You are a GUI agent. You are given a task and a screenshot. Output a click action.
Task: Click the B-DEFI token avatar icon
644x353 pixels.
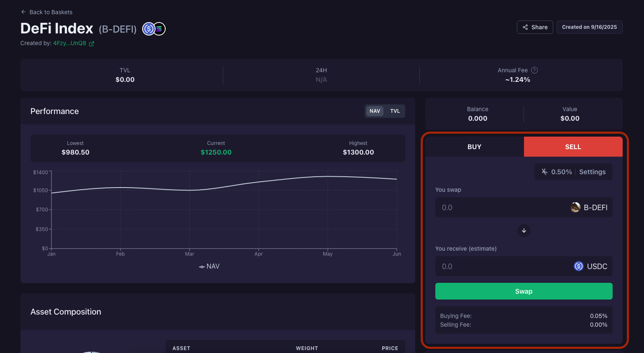(x=575, y=207)
